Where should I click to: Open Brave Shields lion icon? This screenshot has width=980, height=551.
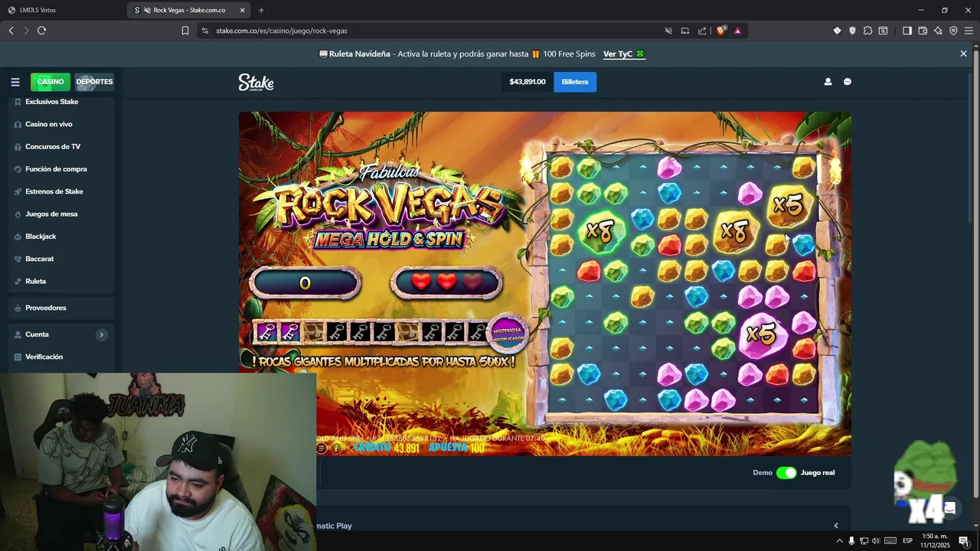click(720, 31)
